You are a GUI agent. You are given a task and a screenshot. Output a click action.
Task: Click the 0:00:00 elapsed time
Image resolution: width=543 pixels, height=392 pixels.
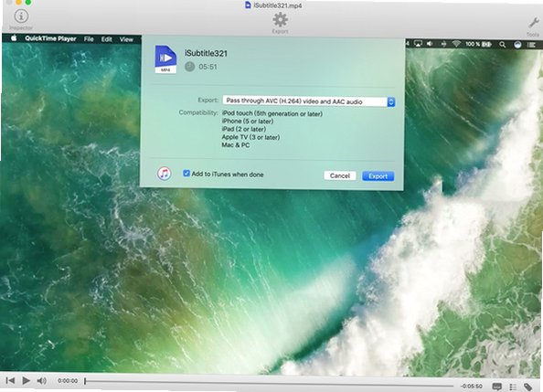[68, 381]
